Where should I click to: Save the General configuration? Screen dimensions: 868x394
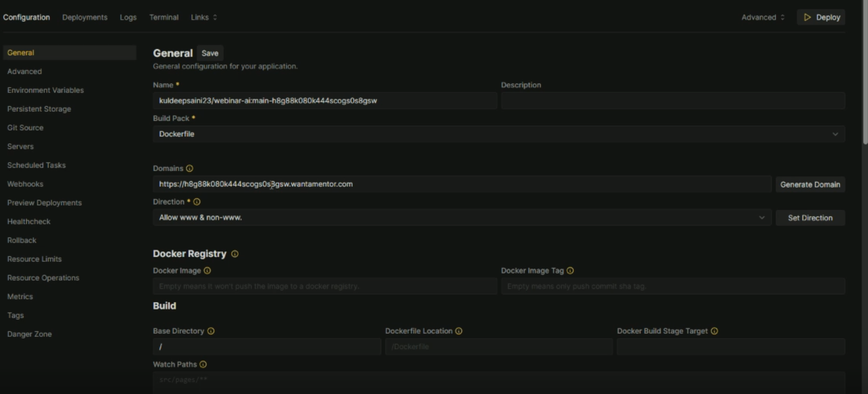pos(210,53)
